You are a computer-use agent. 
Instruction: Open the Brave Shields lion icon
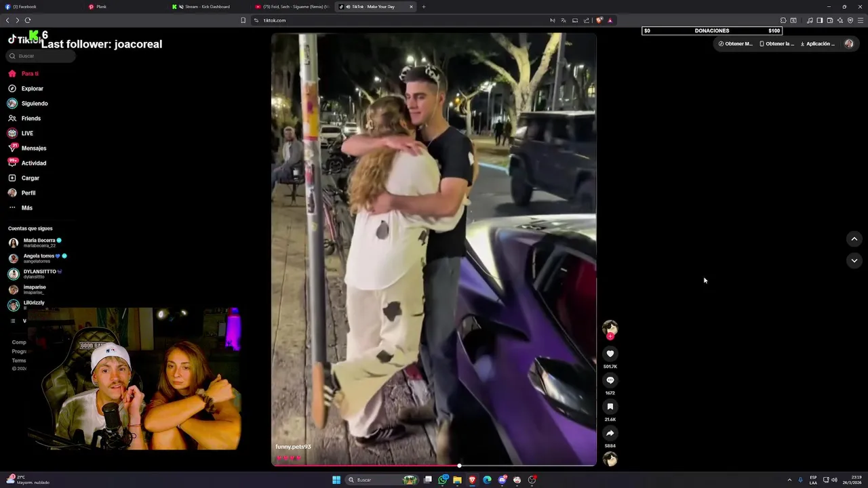click(599, 20)
